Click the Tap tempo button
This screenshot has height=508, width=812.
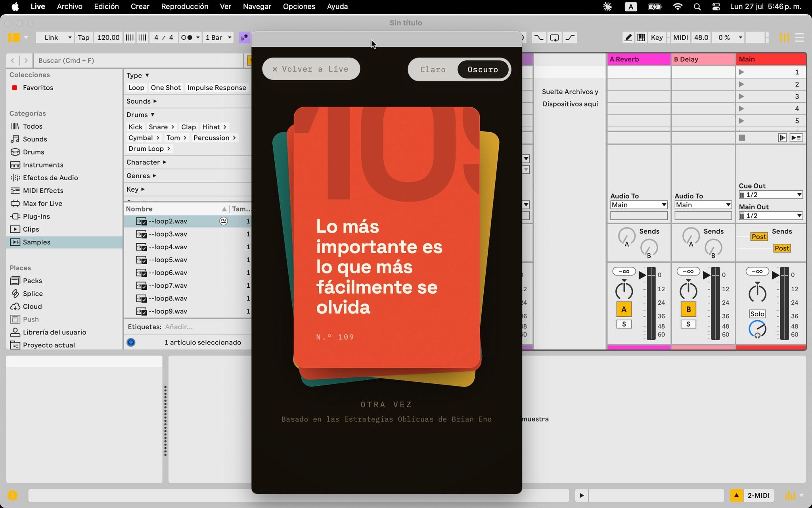[83, 37]
